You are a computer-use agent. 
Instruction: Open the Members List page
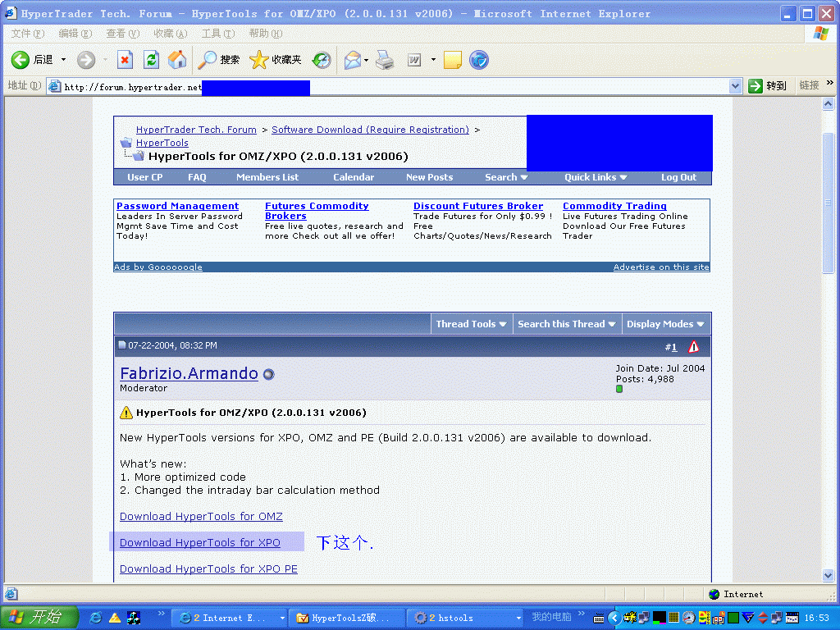coord(267,177)
